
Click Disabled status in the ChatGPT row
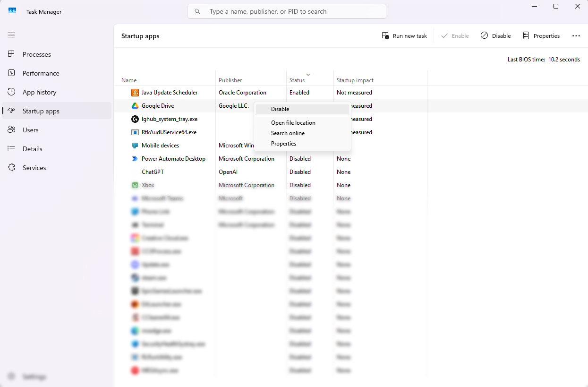point(300,172)
